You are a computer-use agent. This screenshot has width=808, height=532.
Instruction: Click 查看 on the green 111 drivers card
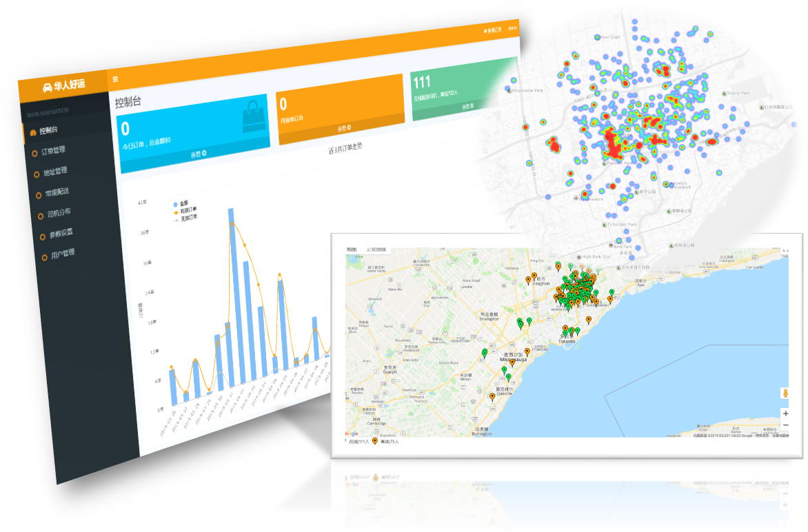coord(467,106)
